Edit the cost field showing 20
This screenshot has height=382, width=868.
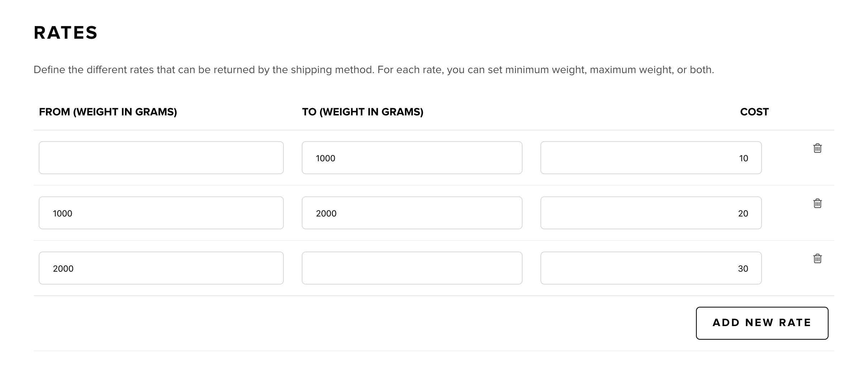(651, 213)
